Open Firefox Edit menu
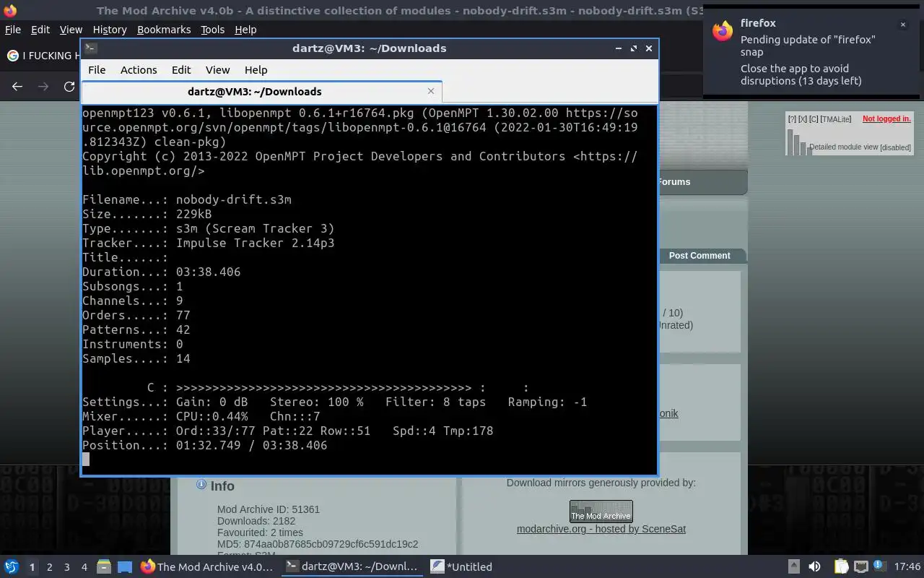This screenshot has height=578, width=924. (40, 30)
